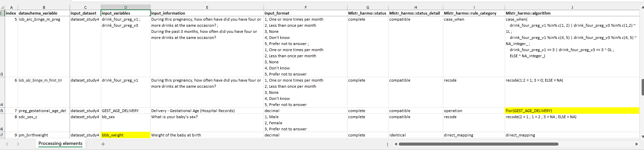Select cell 'lsb_alc_binge_m_preg'
This screenshot has width=644, height=150.
click(x=44, y=47)
